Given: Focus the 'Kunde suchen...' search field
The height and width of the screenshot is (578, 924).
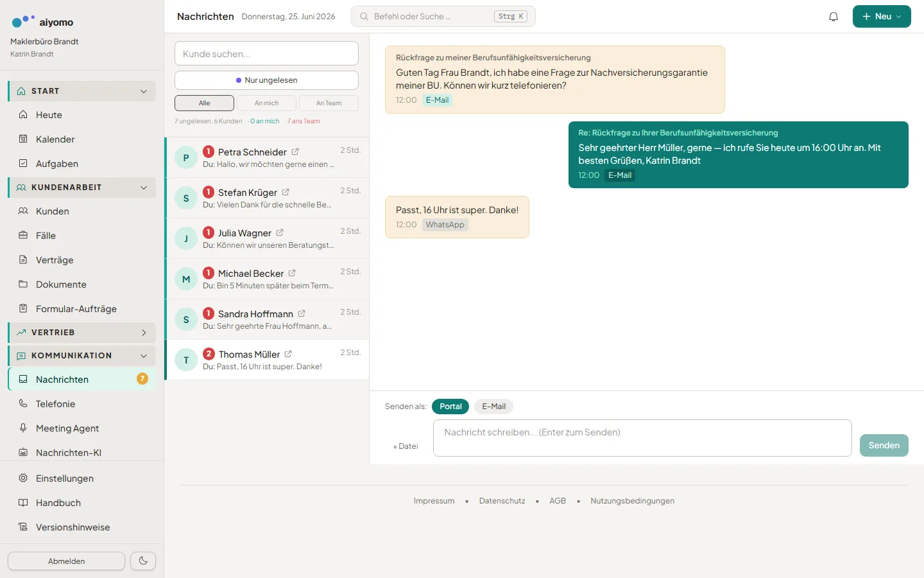Looking at the screenshot, I should coord(266,53).
